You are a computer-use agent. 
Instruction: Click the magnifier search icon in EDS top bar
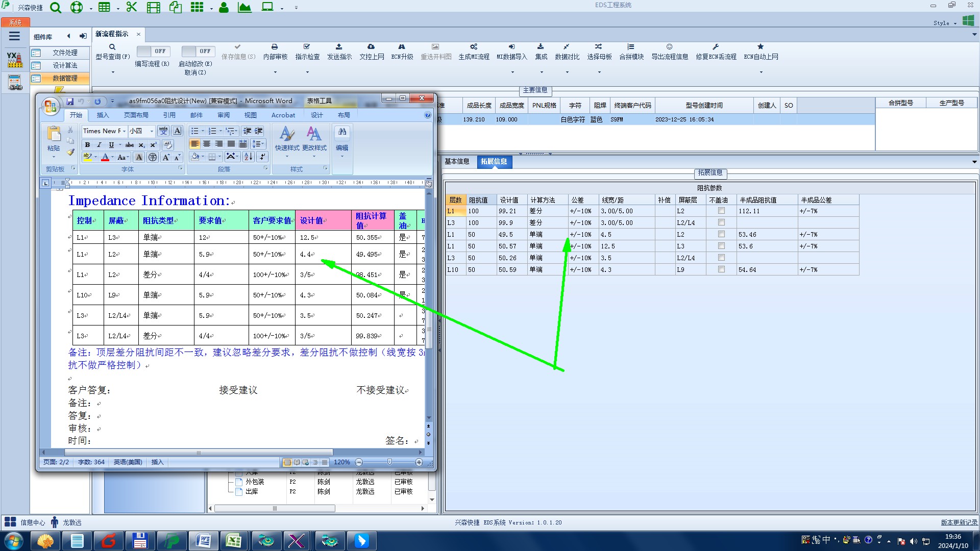[x=56, y=8]
